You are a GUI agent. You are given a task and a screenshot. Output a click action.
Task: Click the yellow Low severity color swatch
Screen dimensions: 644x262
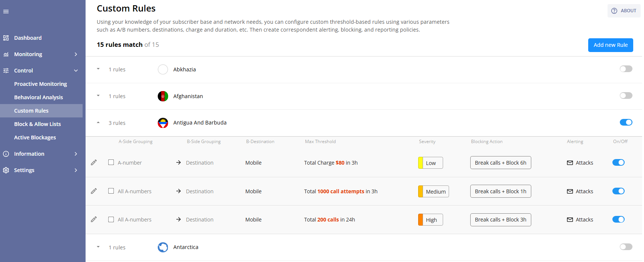(420, 163)
